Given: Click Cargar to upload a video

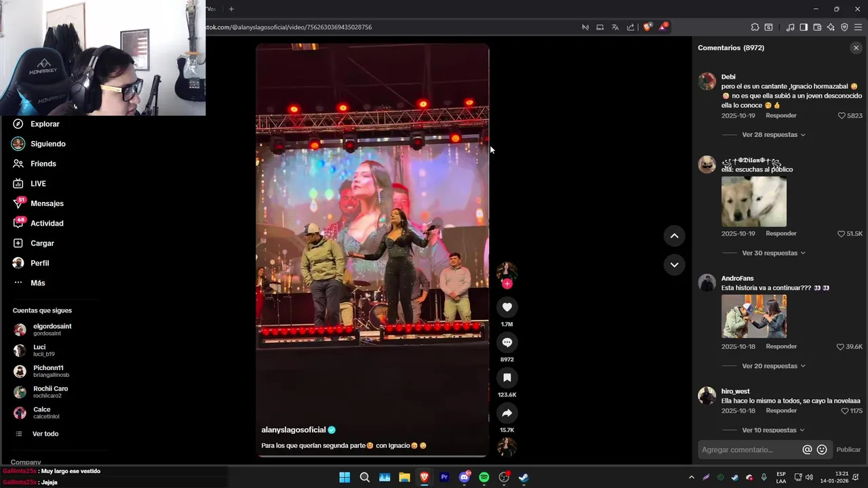Looking at the screenshot, I should click(x=42, y=243).
